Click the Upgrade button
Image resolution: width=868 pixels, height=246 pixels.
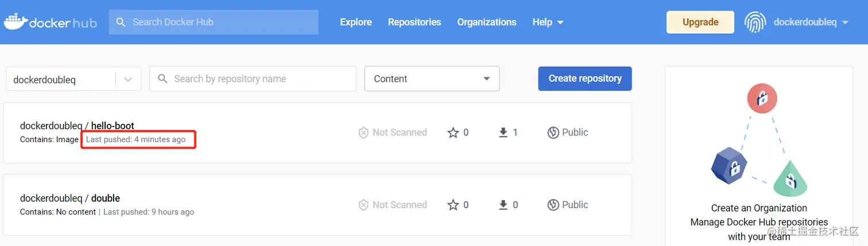(x=700, y=22)
